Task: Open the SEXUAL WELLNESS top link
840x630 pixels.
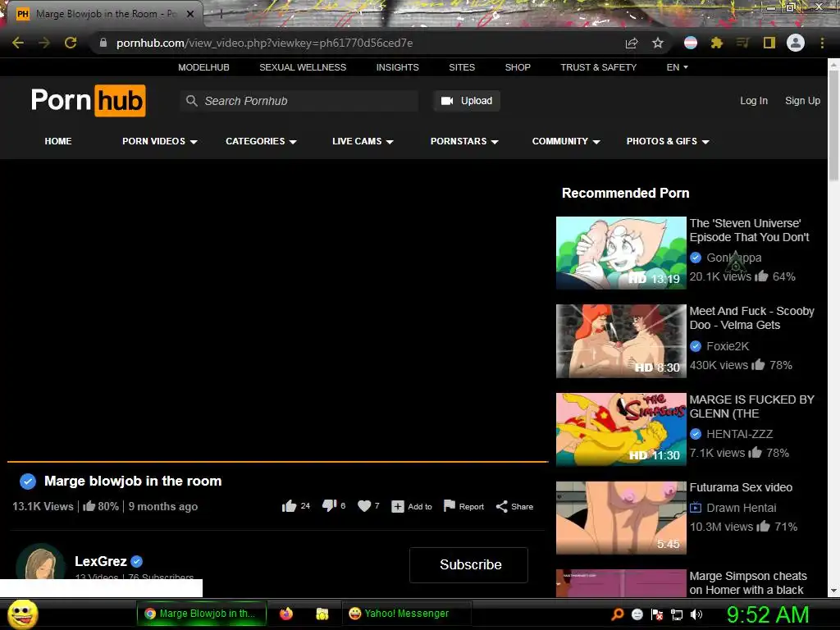Action: [303, 67]
